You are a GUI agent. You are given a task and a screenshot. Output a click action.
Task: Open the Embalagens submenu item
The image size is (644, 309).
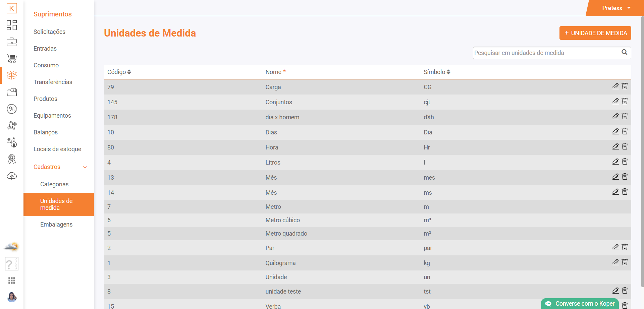[x=56, y=225]
